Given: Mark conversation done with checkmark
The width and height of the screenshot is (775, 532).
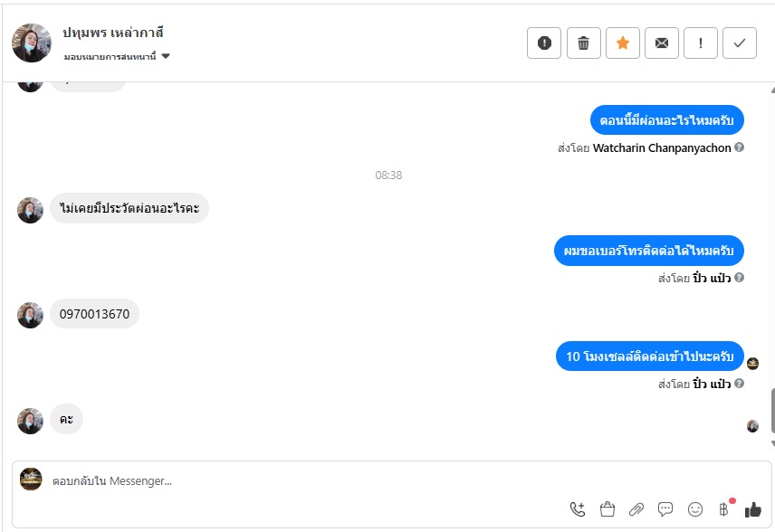Looking at the screenshot, I should [x=740, y=43].
